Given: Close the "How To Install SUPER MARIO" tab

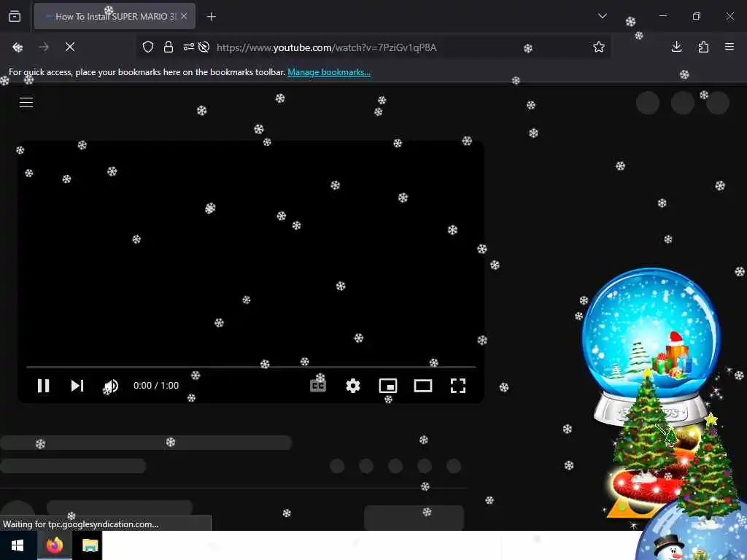Looking at the screenshot, I should pyautogui.click(x=184, y=16).
